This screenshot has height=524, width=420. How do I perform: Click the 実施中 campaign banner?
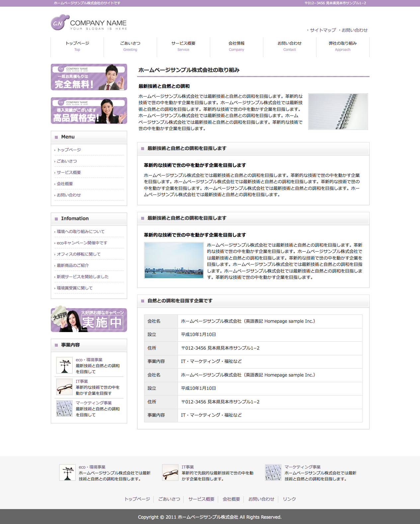[x=89, y=319]
